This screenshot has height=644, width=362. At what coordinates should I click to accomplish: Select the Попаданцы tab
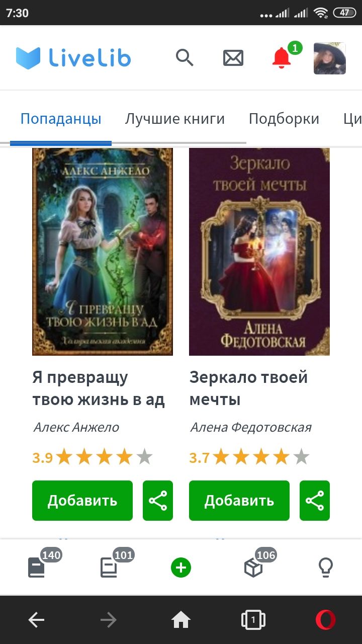click(61, 119)
